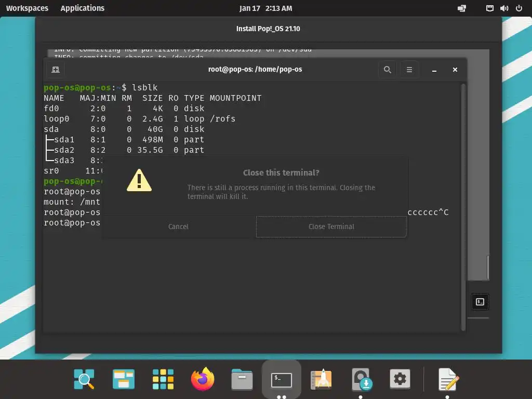Viewport: 532px width, 399px height.
Task: Confirm with the Close Terminal button
Action: pyautogui.click(x=331, y=227)
